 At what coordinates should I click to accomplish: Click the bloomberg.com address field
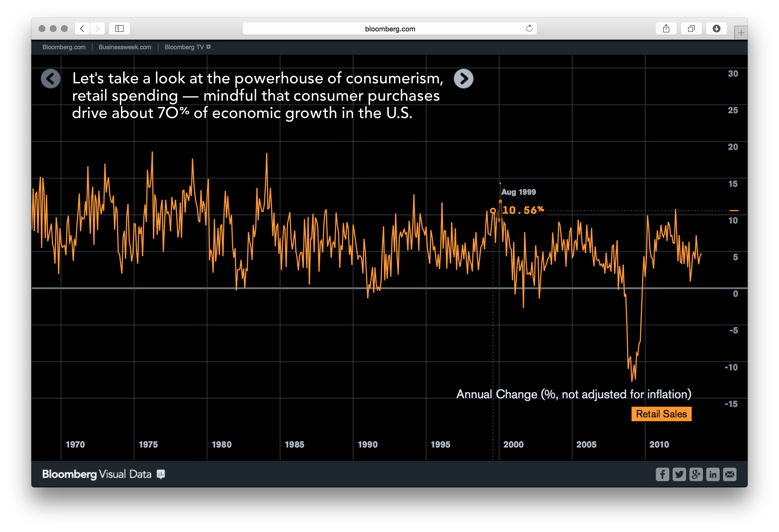[x=390, y=29]
